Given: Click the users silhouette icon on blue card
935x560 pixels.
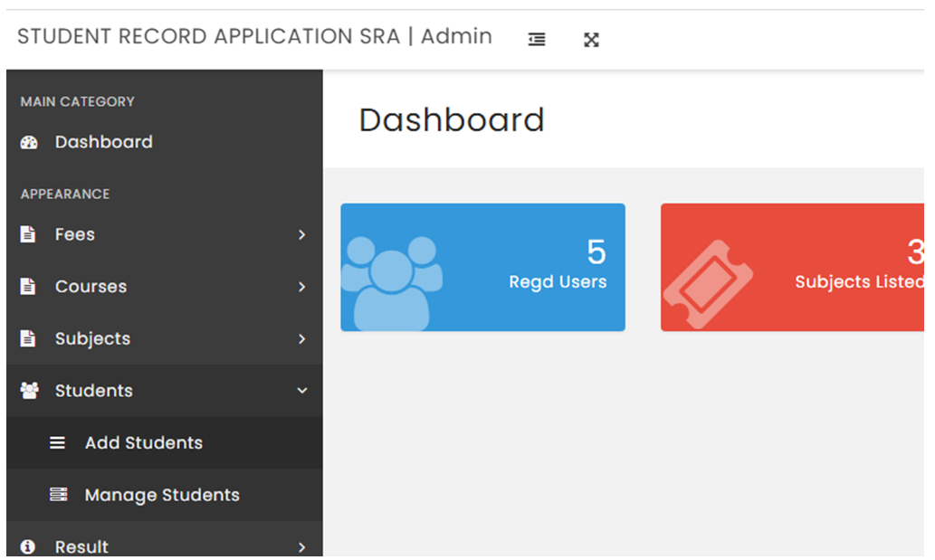Looking at the screenshot, I should pos(392,283).
